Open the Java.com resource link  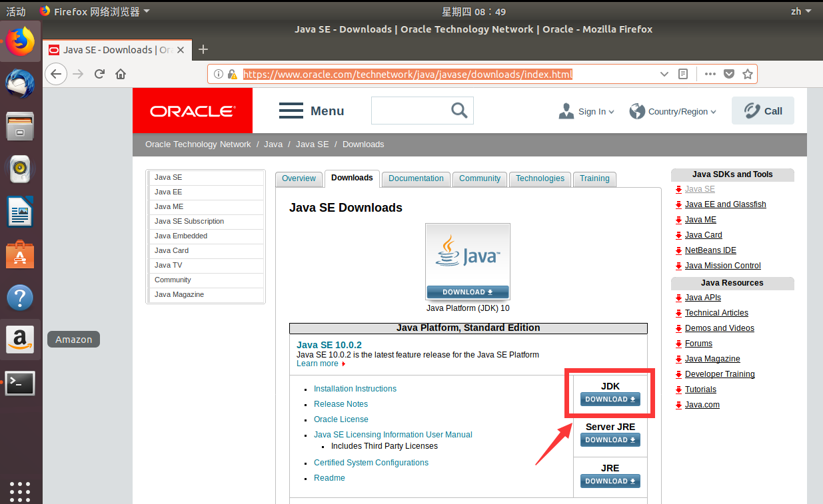point(702,405)
